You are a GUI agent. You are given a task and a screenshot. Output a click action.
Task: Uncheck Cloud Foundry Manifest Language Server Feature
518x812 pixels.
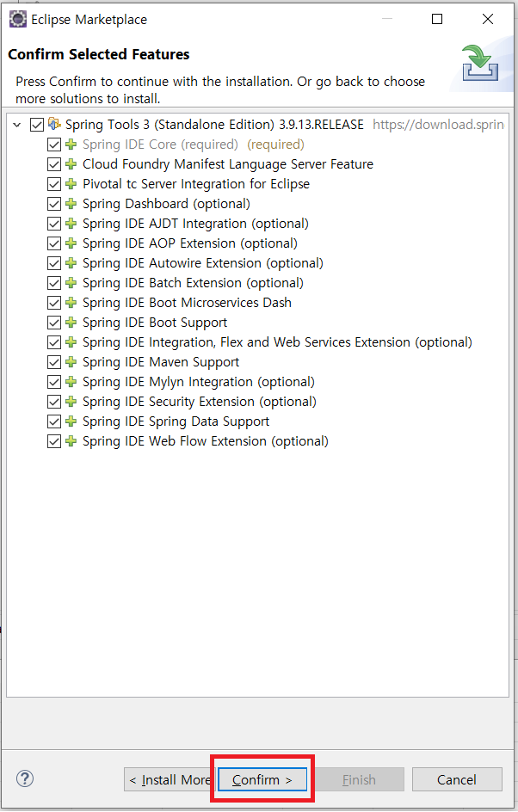point(54,164)
